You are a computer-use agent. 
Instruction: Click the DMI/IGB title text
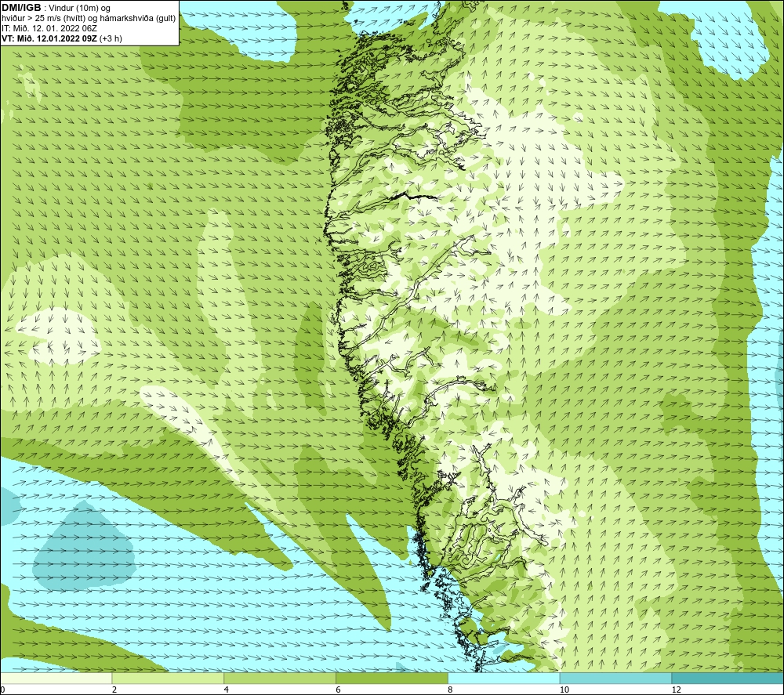pos(21,8)
